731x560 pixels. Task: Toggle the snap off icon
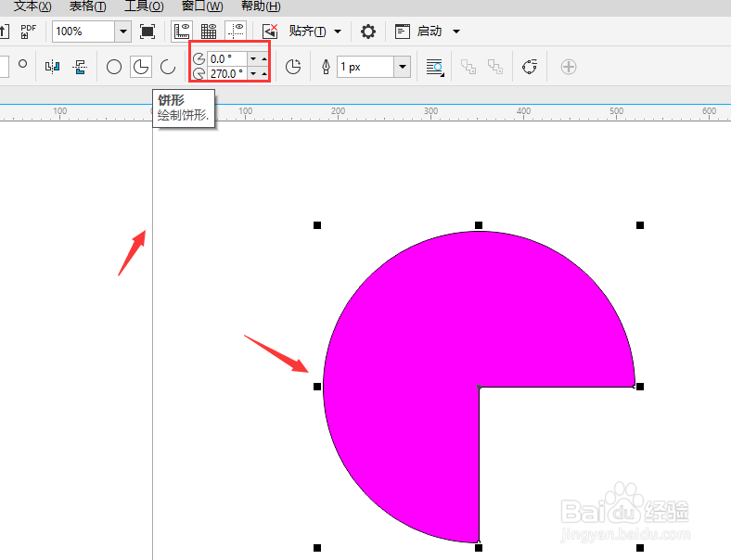pyautogui.click(x=270, y=32)
